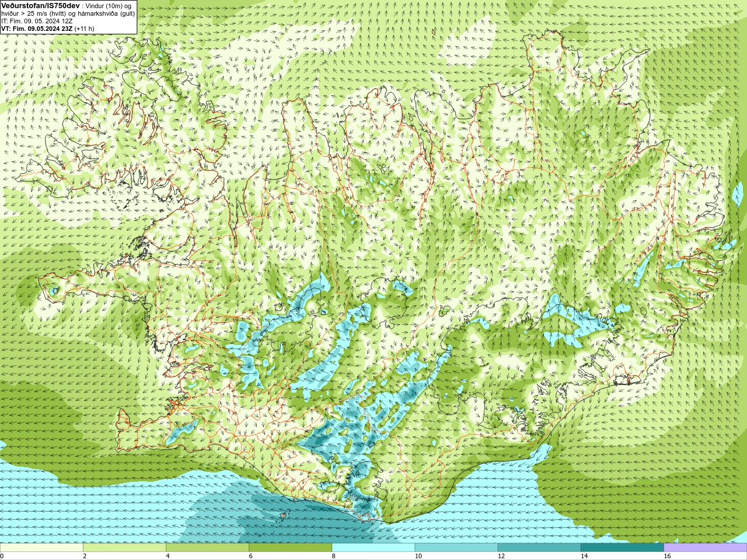Click the 'Vindur (10m) og' text

tap(109, 6)
